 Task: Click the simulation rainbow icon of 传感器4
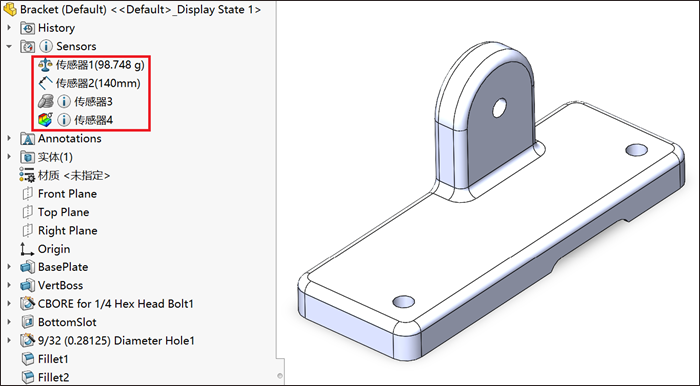[x=45, y=120]
